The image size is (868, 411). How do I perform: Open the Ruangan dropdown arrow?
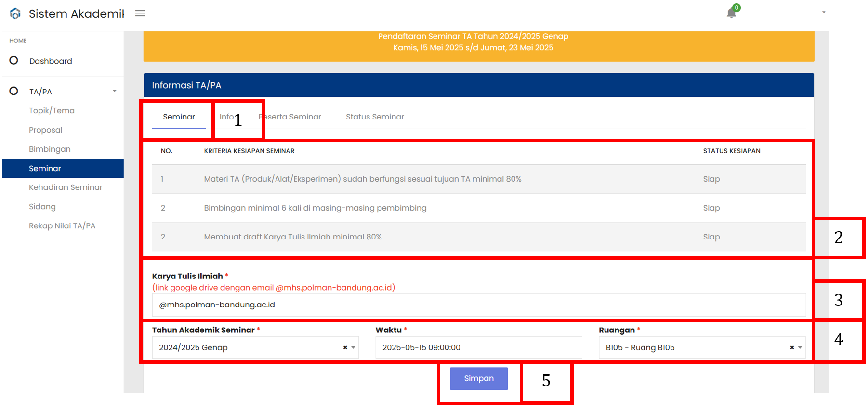(800, 347)
